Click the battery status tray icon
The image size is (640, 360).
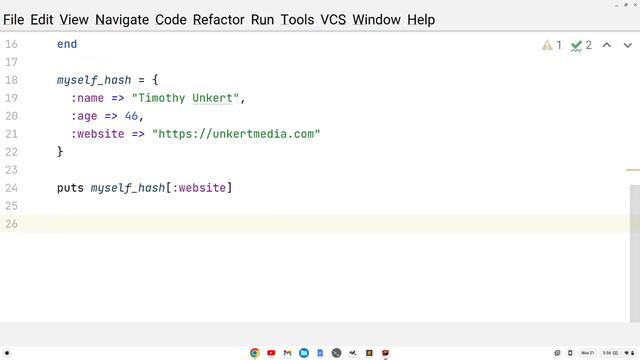coord(633,353)
